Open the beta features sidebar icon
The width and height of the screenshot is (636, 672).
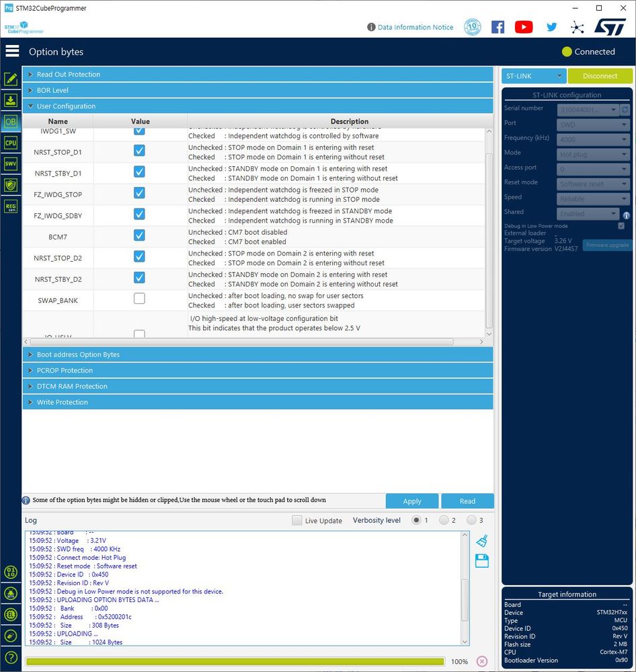[x=11, y=593]
